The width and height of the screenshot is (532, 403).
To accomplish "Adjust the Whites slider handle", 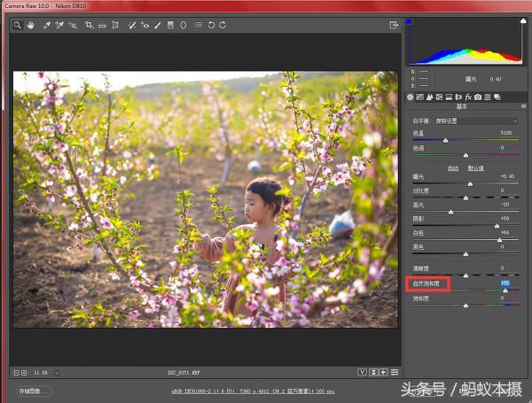I will tap(499, 240).
